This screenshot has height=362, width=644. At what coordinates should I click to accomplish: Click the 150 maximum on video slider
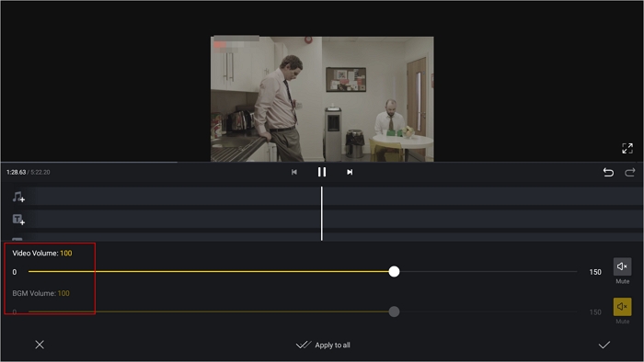[x=595, y=272]
